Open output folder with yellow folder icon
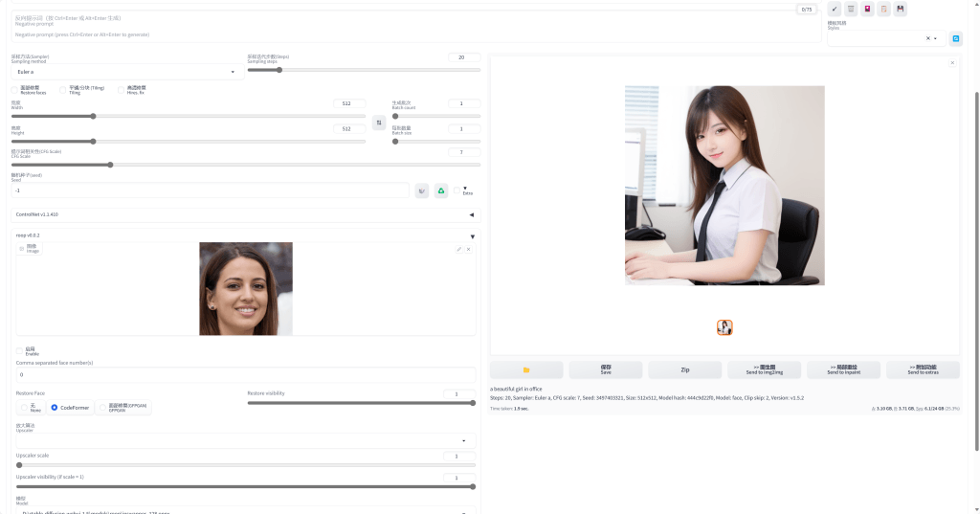 (526, 369)
